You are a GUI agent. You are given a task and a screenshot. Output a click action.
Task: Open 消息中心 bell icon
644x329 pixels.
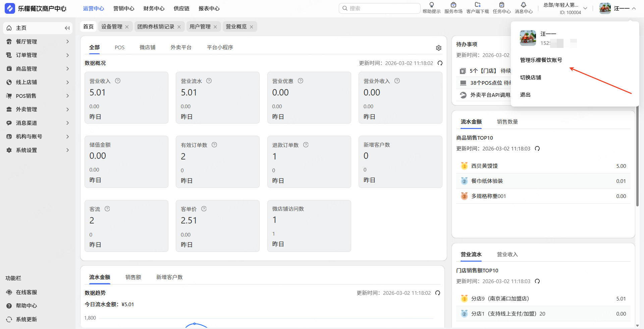point(523,5)
